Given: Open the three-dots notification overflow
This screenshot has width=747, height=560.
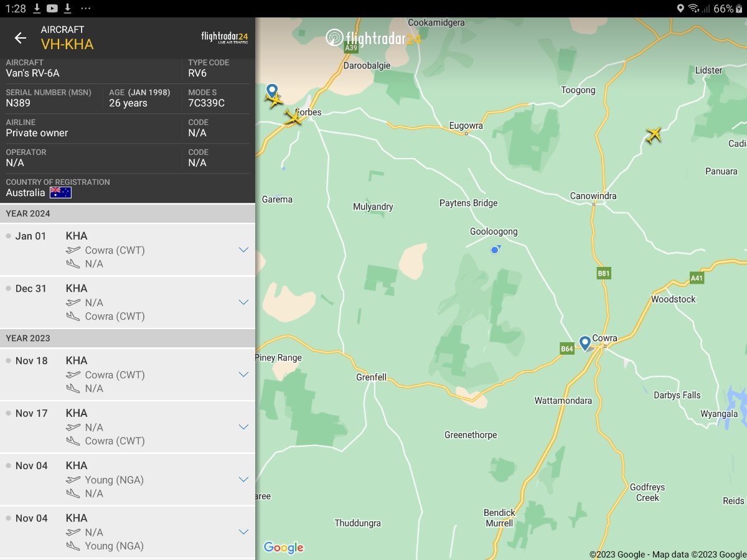Looking at the screenshot, I should pyautogui.click(x=86, y=9).
